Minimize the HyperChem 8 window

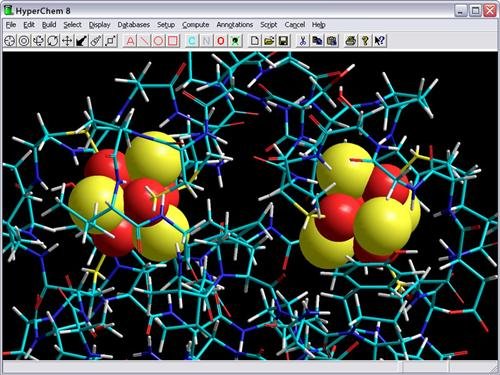(461, 11)
